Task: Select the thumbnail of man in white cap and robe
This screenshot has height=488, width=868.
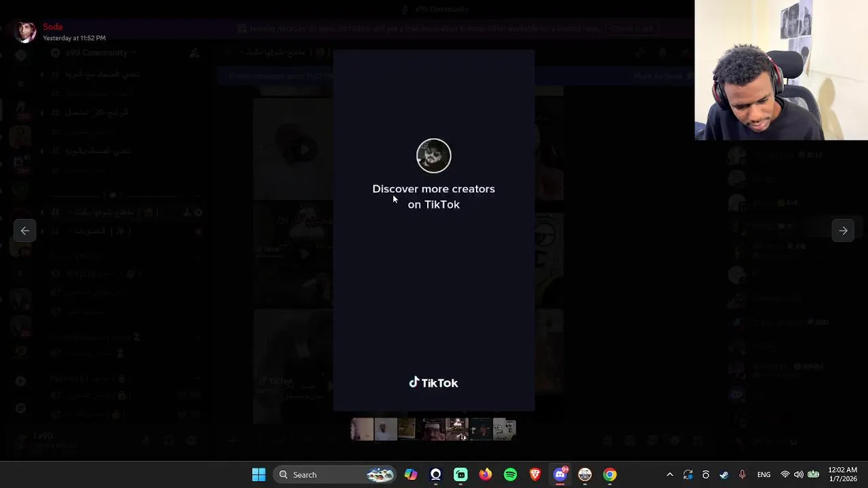Action: coord(386,429)
